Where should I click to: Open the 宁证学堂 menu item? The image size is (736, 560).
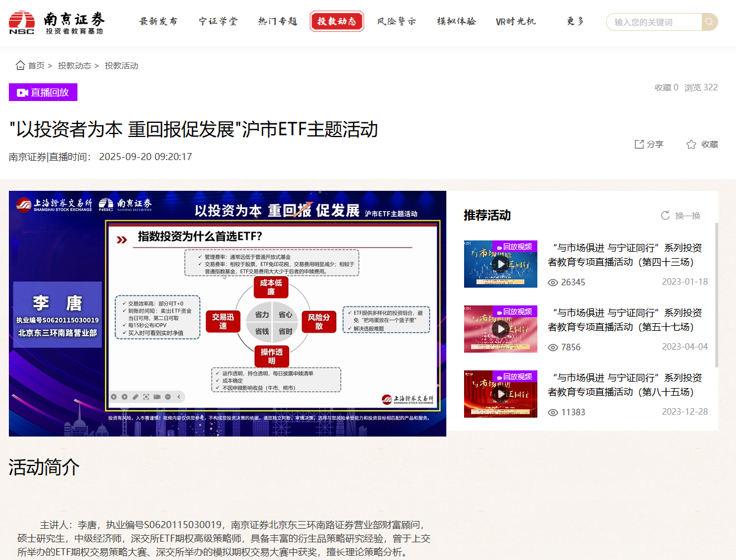coord(218,22)
